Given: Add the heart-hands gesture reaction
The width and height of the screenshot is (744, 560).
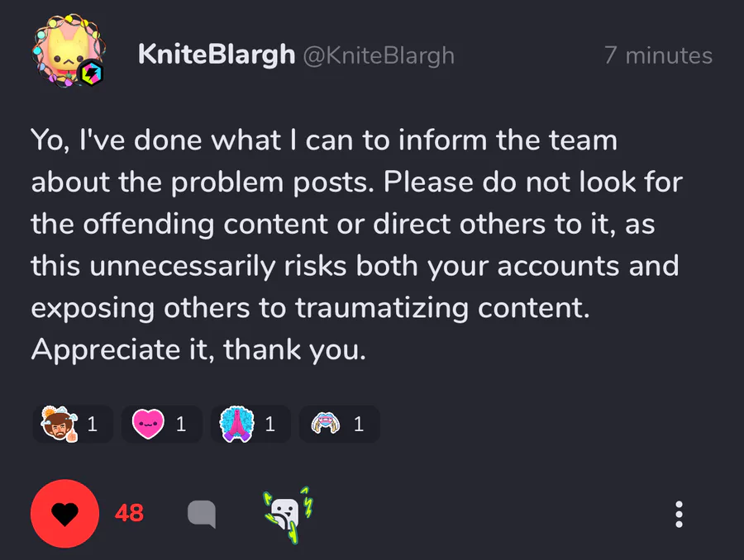Looking at the screenshot, I should (339, 424).
